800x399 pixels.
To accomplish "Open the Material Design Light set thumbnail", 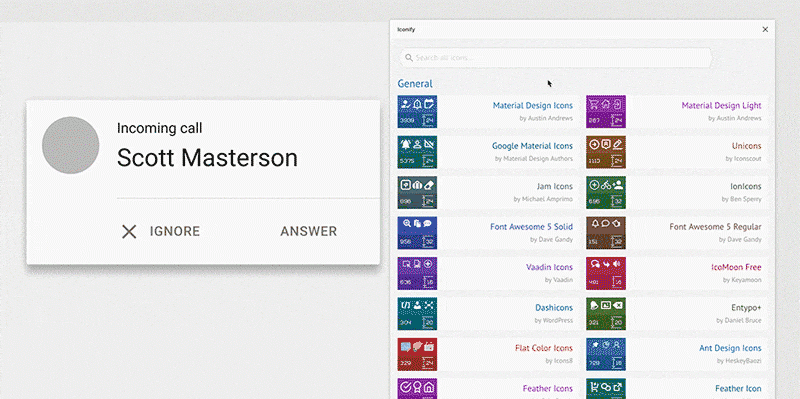I will 606,112.
